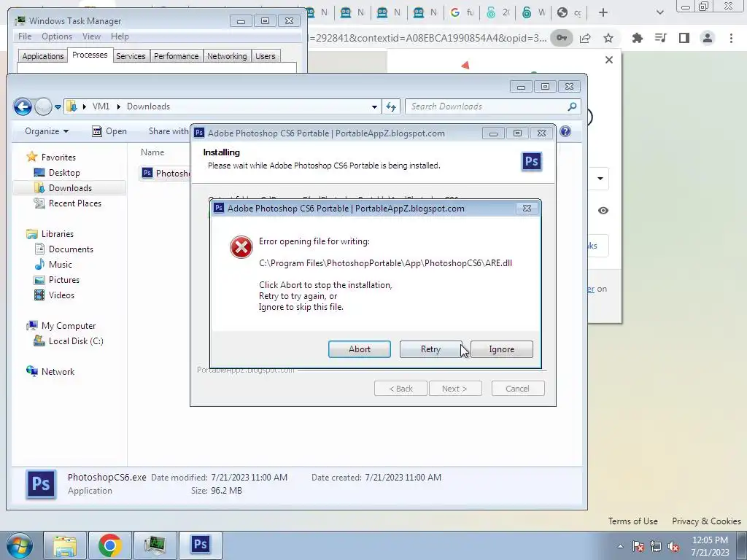Switch to Services tab in Task Manager

click(131, 55)
